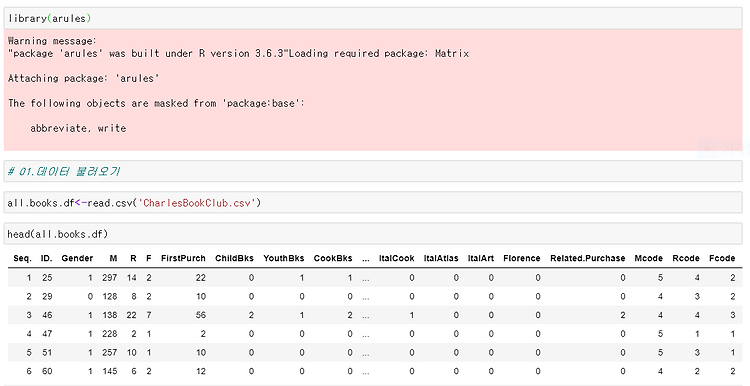Screen dimensions: 750x386
Task: Click the M value 145 in row 6
Action: pos(110,371)
